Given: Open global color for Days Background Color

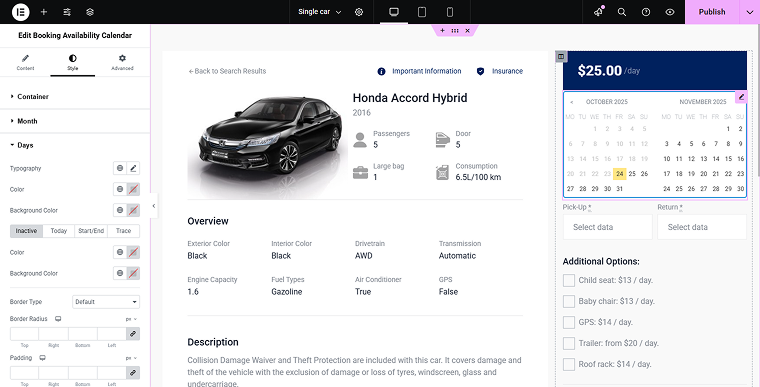Looking at the screenshot, I should [x=120, y=210].
